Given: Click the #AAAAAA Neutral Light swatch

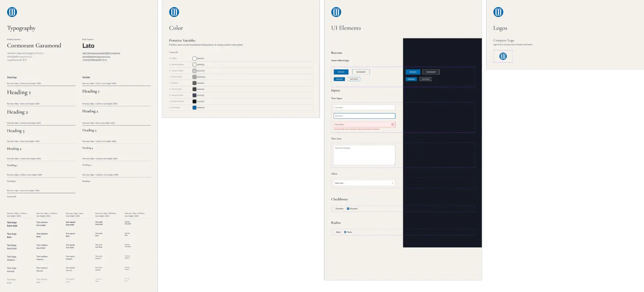Looking at the screenshot, I should tap(194, 77).
